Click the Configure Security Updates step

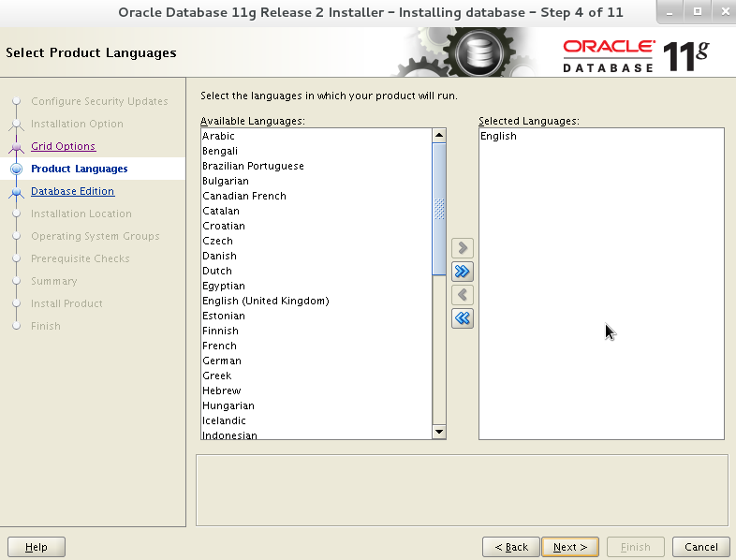pyautogui.click(x=99, y=101)
